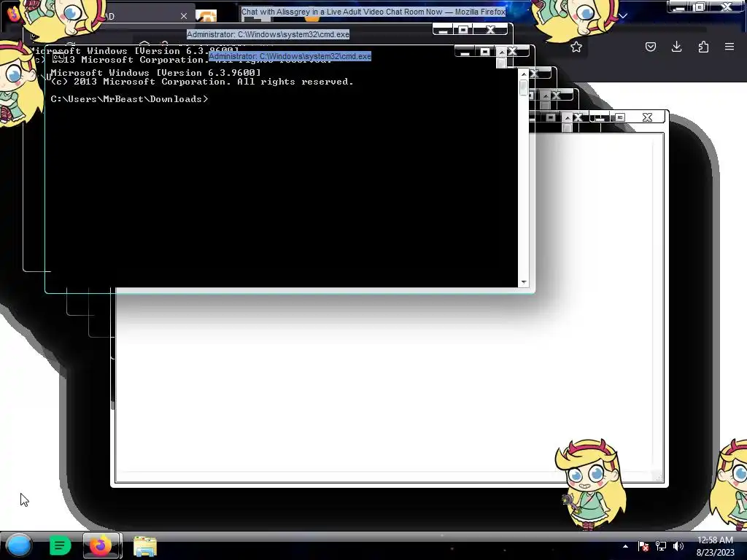Screen dimensions: 747x560
Task: Minimize the front cmd.exe window
Action: point(465,52)
